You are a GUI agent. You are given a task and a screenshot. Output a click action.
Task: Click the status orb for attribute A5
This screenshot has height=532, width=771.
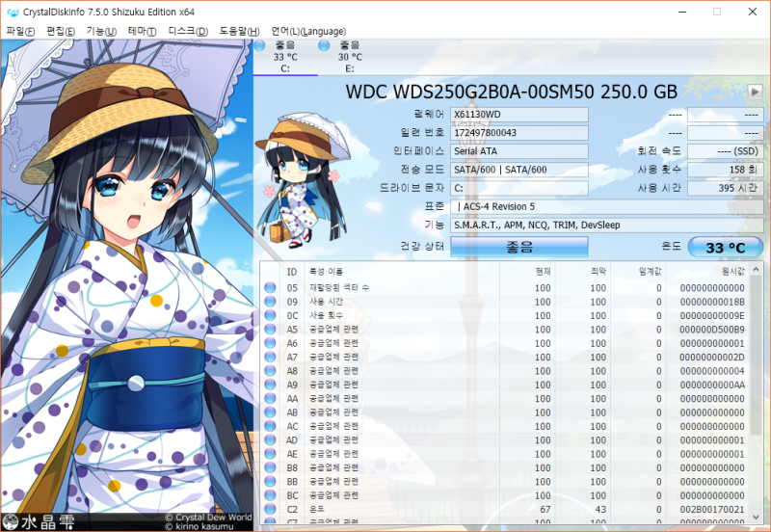coord(270,329)
